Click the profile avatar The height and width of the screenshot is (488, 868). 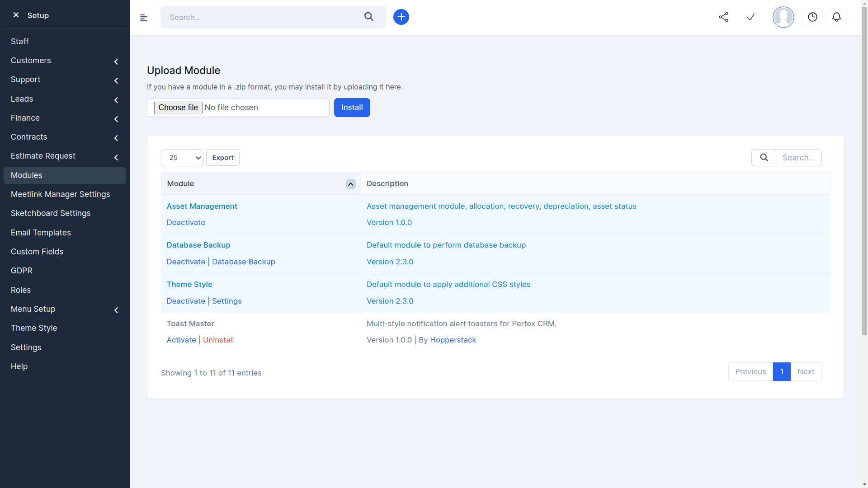(x=783, y=17)
